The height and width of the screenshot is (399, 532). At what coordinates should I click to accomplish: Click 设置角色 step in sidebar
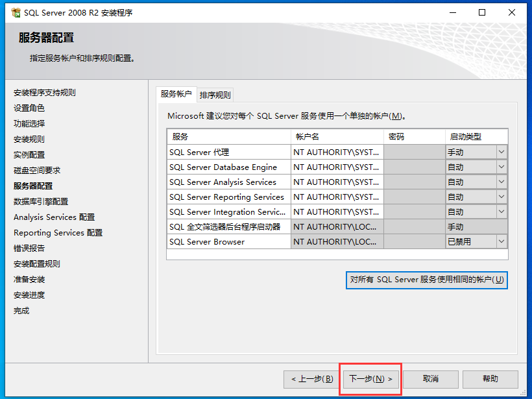(x=29, y=108)
